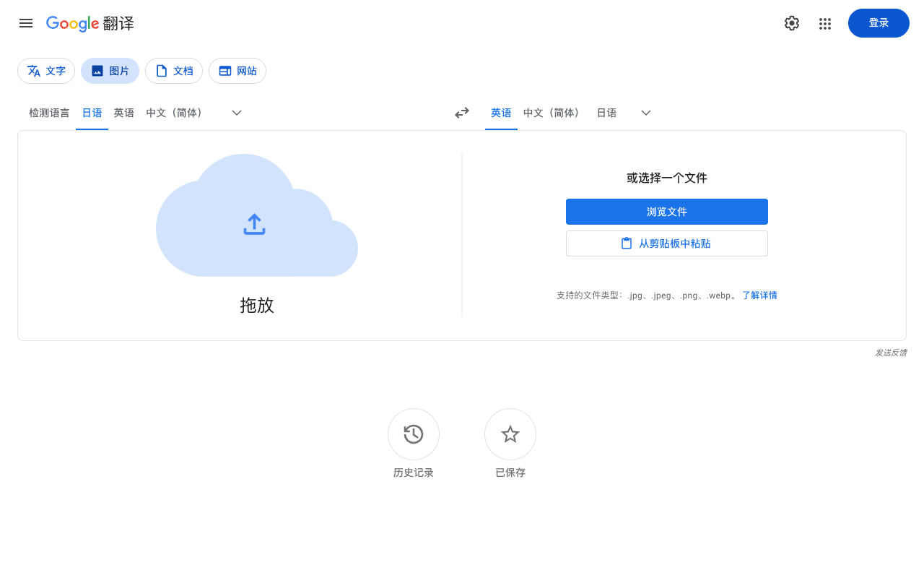Expand the target language list chevron
924x578 pixels.
645,113
